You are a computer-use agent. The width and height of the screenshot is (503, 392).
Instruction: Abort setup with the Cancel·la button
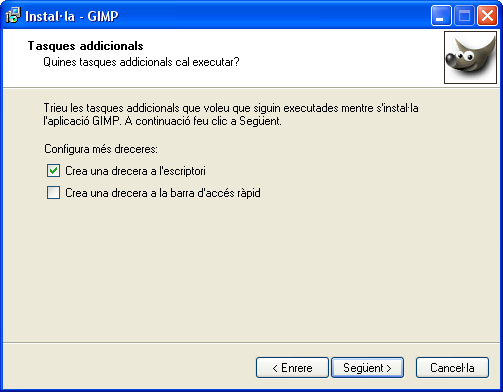click(452, 368)
